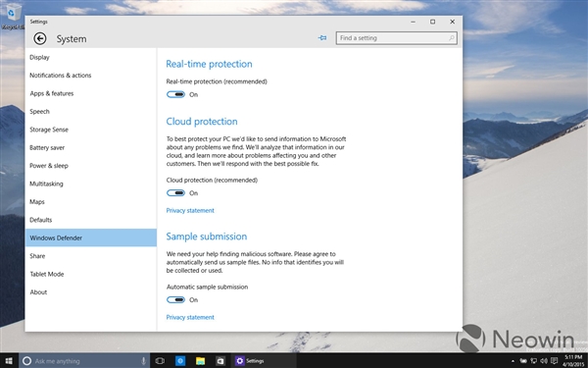Turn off Real-time protection toggle
Image resolution: width=588 pixels, height=368 pixels.
click(x=175, y=94)
